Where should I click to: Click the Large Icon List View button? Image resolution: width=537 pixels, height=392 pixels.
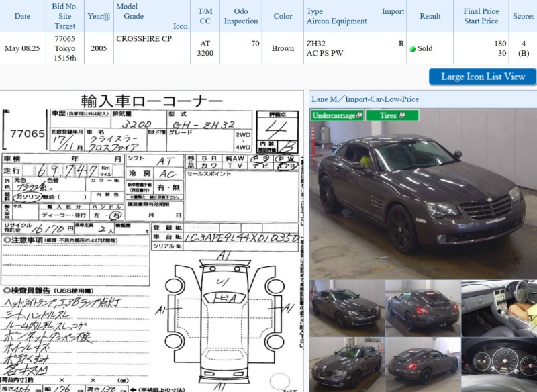pyautogui.click(x=483, y=77)
